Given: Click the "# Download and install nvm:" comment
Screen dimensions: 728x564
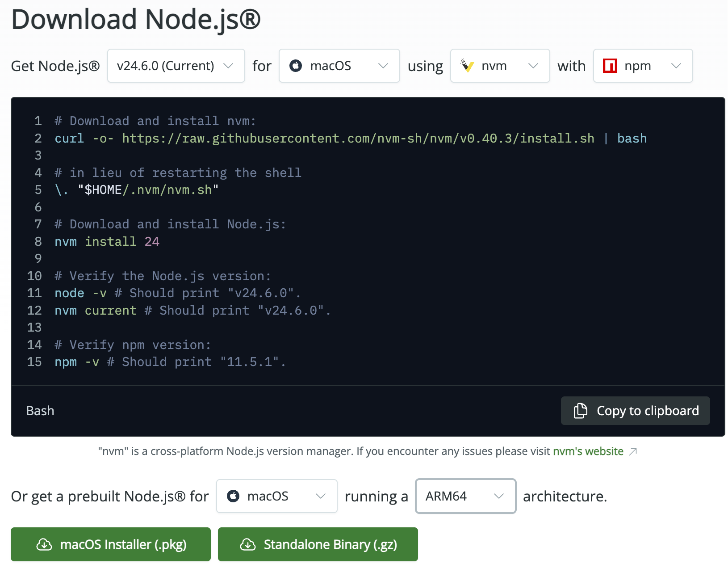Looking at the screenshot, I should click(x=155, y=121).
